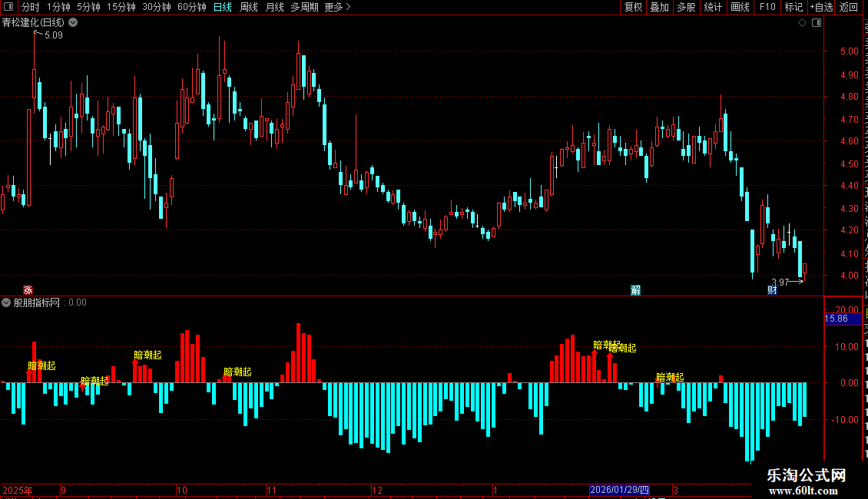The height and width of the screenshot is (499, 868).
Task: Select the 5分钟 period tab
Action: (88, 7)
